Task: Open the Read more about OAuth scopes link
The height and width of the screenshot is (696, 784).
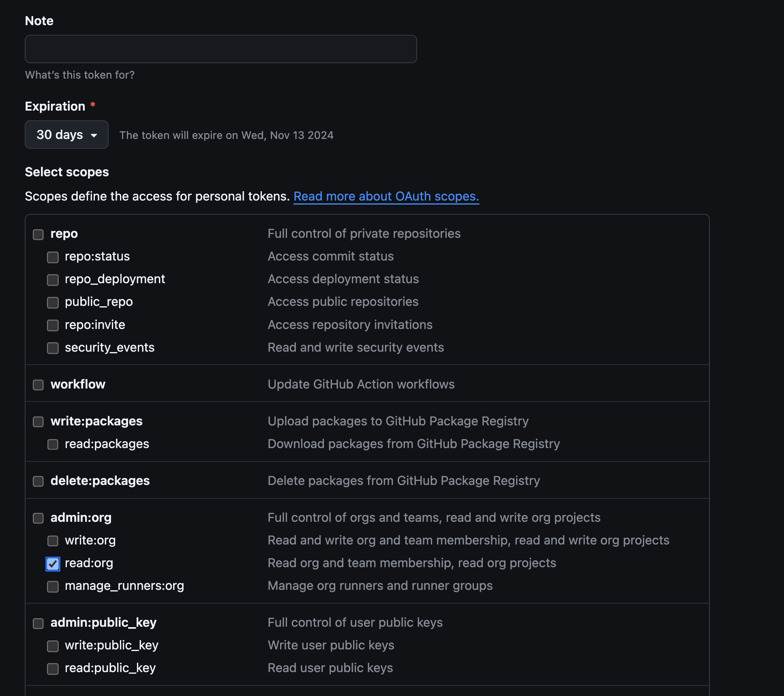Action: point(386,196)
